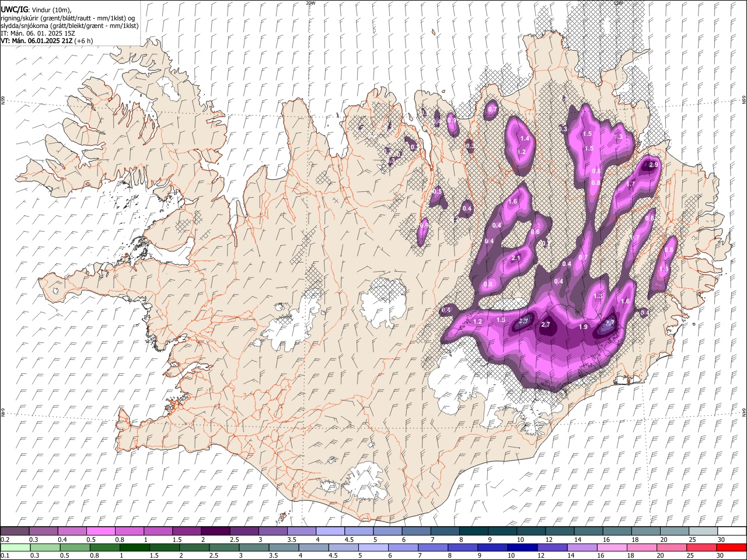Image resolution: width=747 pixels, height=560 pixels.
Task: Pick the darkest green rain swatch at 1
Action: 135,548
